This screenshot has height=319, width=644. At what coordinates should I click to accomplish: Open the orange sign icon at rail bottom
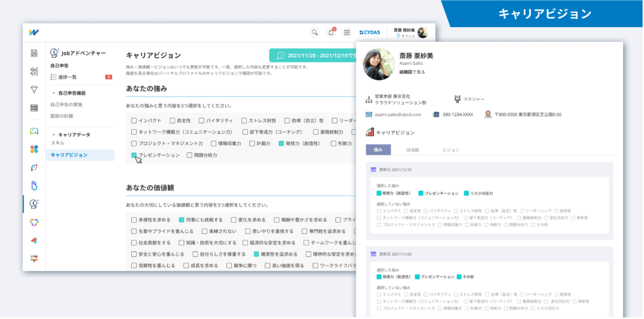(34, 259)
